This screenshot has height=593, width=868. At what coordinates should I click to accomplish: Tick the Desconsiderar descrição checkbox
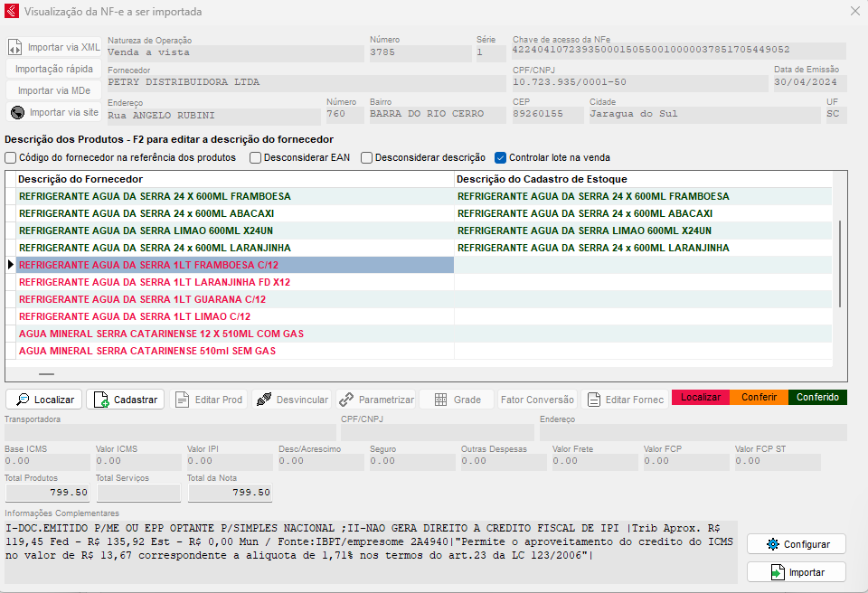[367, 157]
